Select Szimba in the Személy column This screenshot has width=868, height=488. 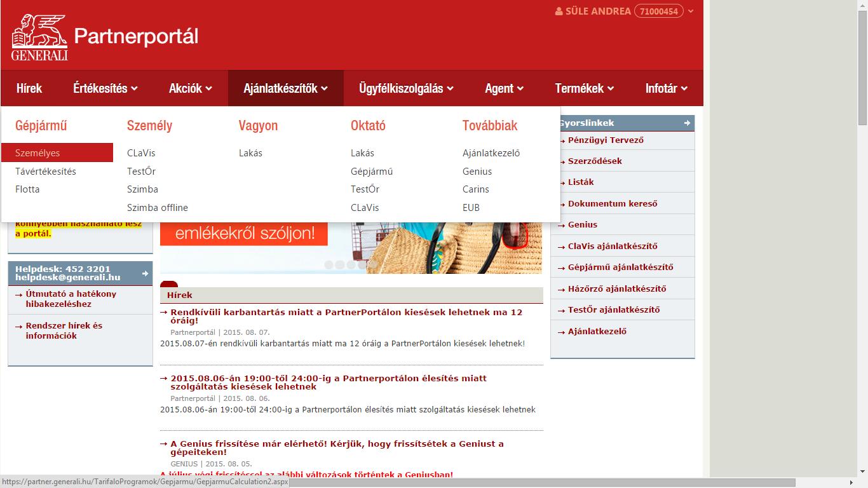pyautogui.click(x=142, y=189)
